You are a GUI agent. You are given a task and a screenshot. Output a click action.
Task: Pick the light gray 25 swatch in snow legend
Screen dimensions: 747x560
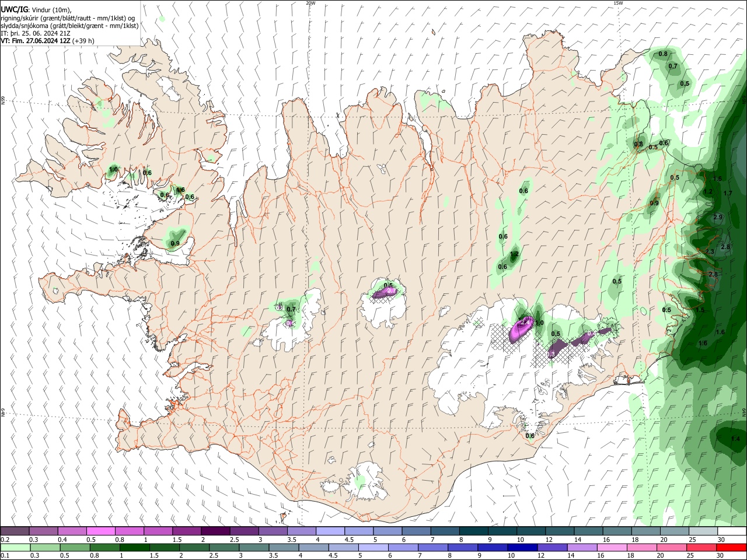pyautogui.click(x=703, y=531)
